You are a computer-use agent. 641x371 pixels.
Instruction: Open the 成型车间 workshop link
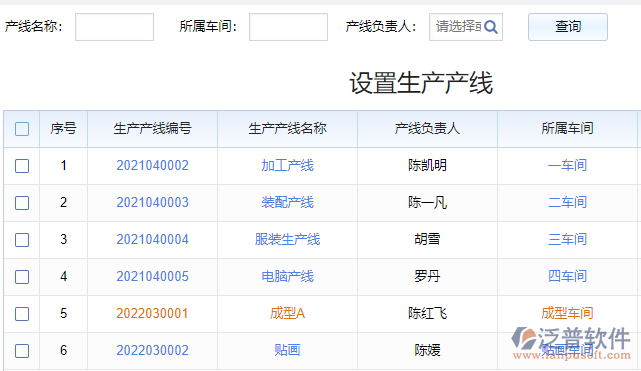coord(567,313)
